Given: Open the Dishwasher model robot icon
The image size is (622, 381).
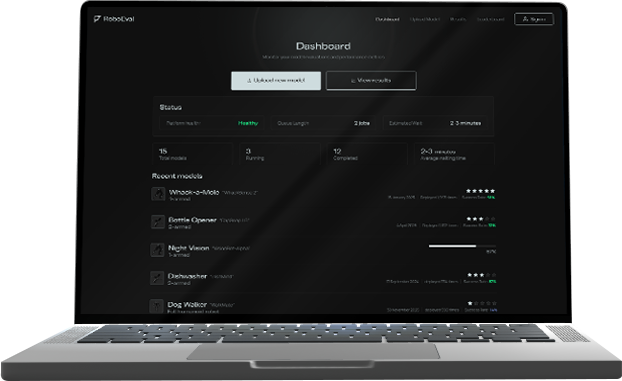Looking at the screenshot, I should pyautogui.click(x=157, y=278).
